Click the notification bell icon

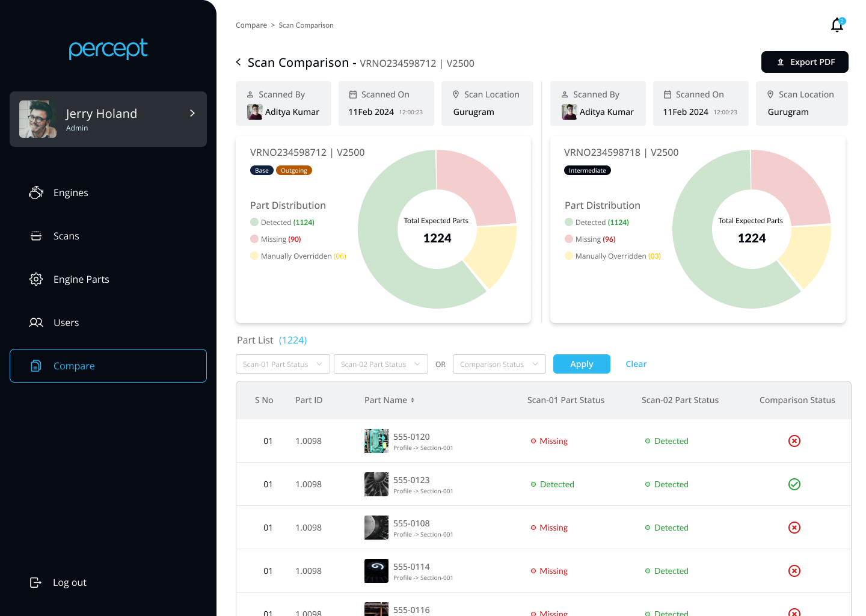837,25
